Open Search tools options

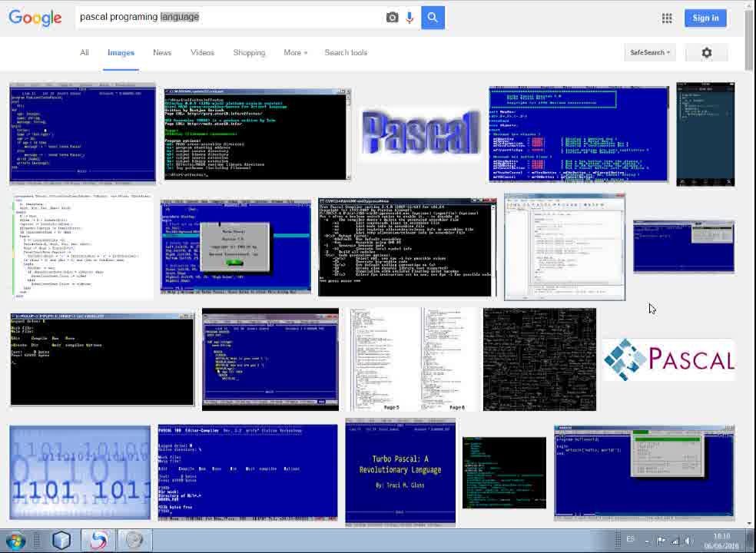[x=346, y=52]
